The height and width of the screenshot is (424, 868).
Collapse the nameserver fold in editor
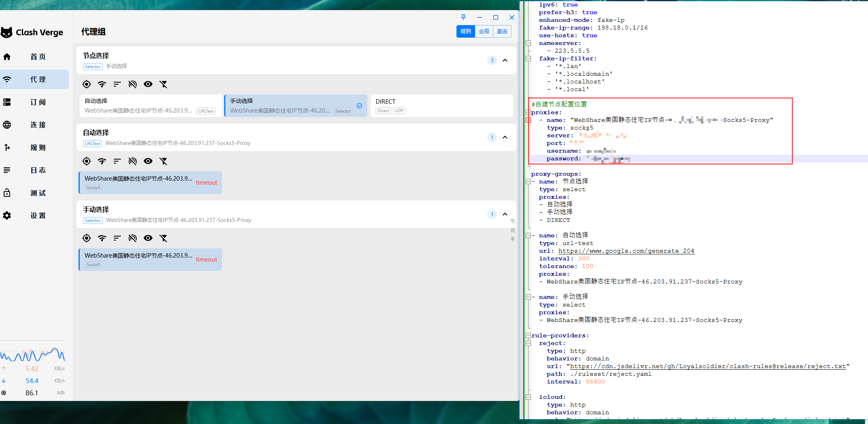tap(528, 43)
